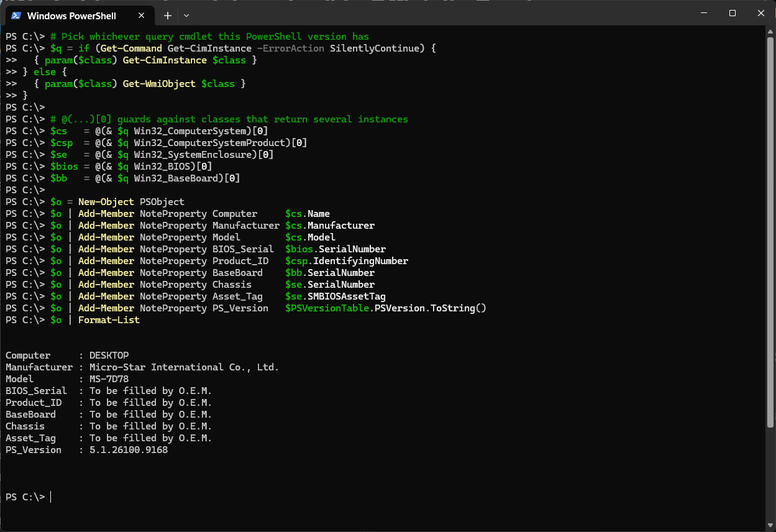Click 'Win32_BaseBoard' text

pyautogui.click(x=176, y=178)
